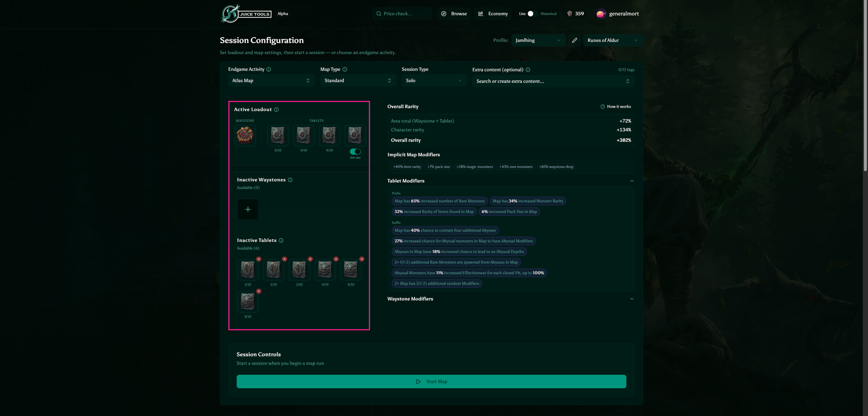868x416 pixels.
Task: Click 32% increased Rarity of Items modifier
Action: point(434,212)
